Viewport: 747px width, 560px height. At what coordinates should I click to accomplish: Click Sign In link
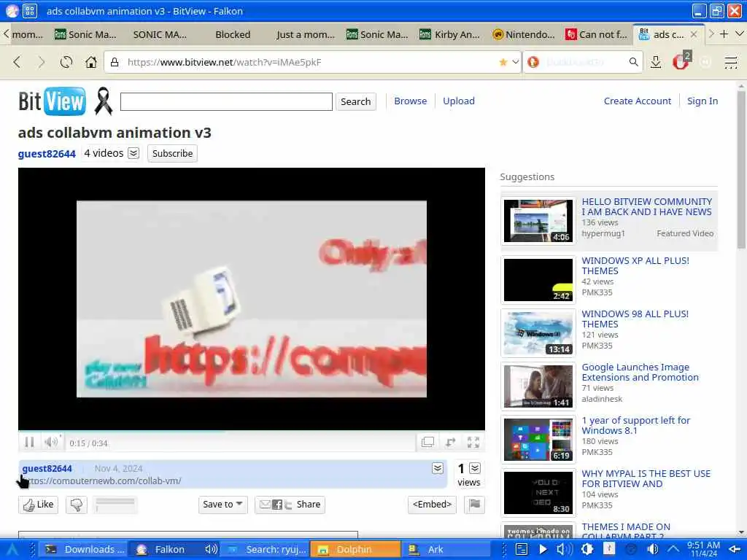click(x=703, y=101)
